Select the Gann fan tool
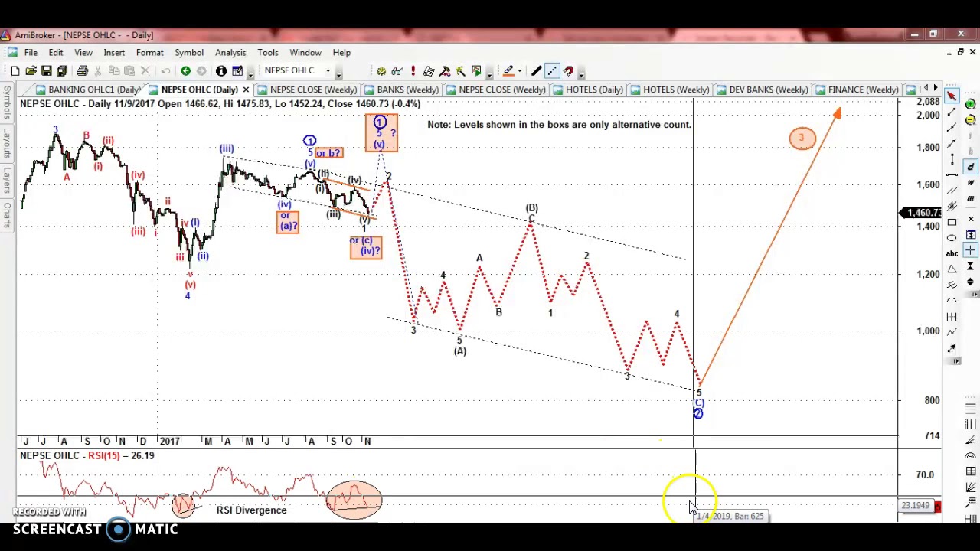The width and height of the screenshot is (980, 551). (971, 487)
